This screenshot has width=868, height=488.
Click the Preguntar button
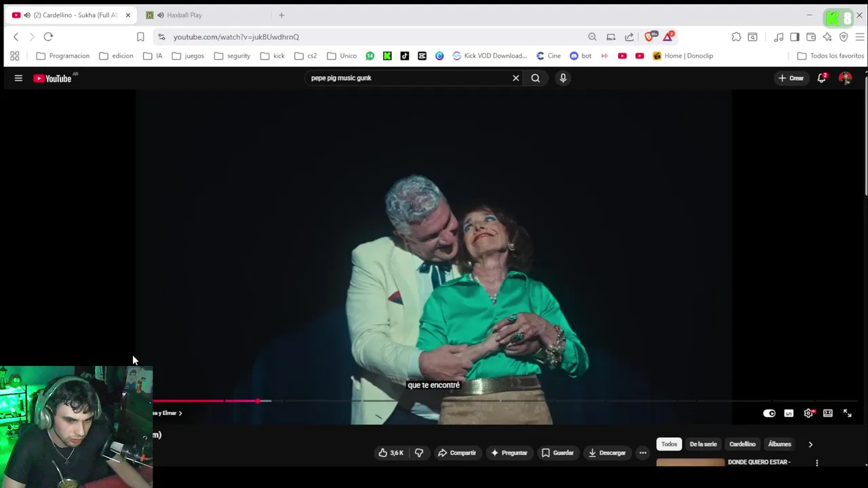509,453
